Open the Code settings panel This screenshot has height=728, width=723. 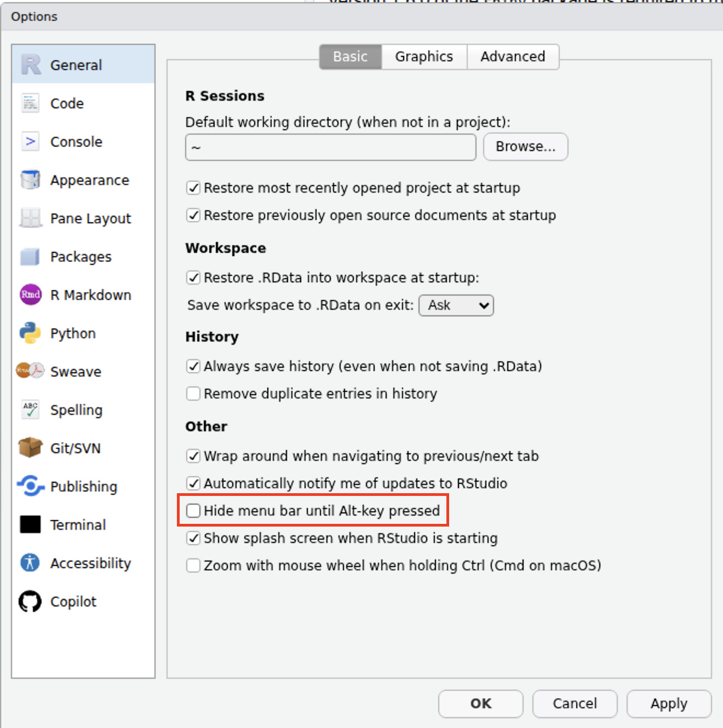click(66, 103)
